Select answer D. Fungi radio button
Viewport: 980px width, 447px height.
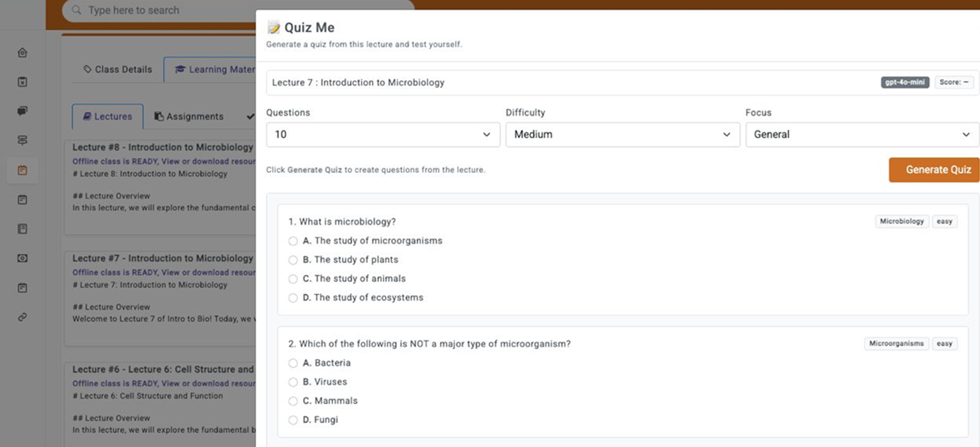tap(293, 420)
